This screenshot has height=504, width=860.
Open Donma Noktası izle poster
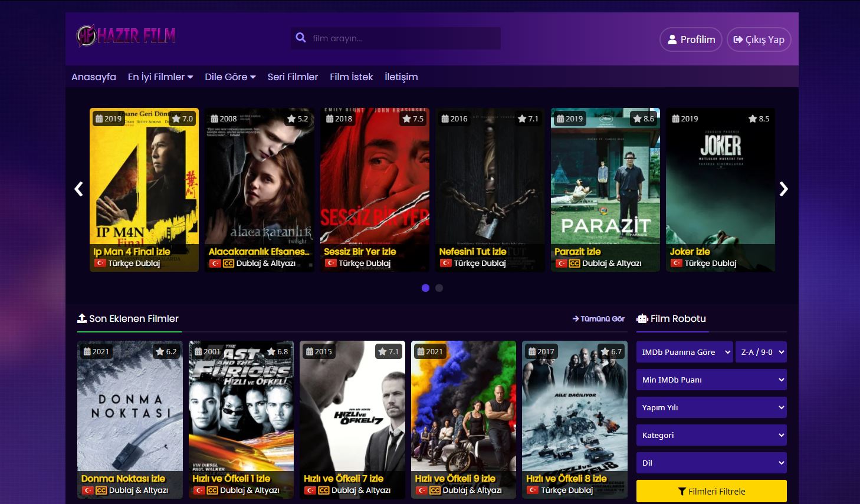(130, 420)
